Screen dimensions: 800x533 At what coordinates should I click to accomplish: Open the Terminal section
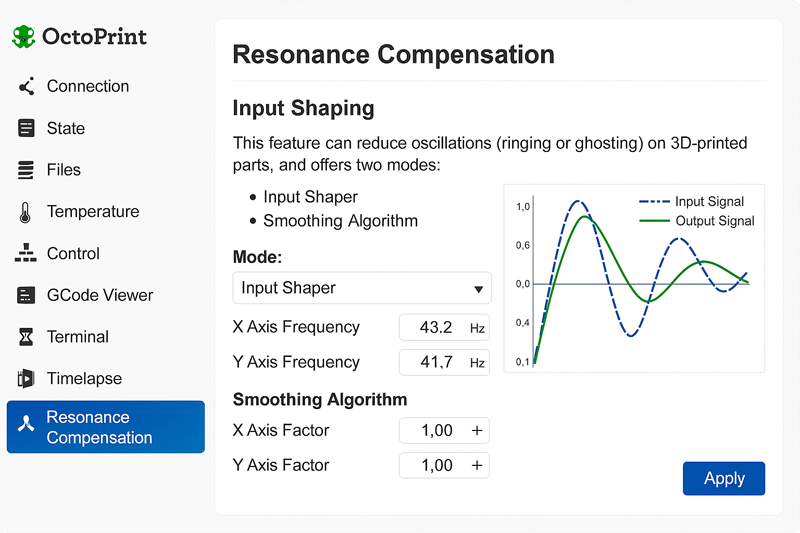78,337
